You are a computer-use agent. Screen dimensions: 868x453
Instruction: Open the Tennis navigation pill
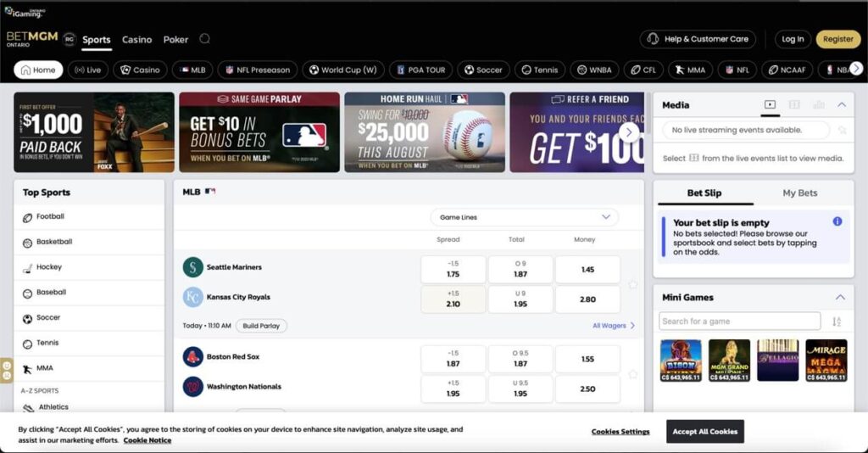(540, 70)
